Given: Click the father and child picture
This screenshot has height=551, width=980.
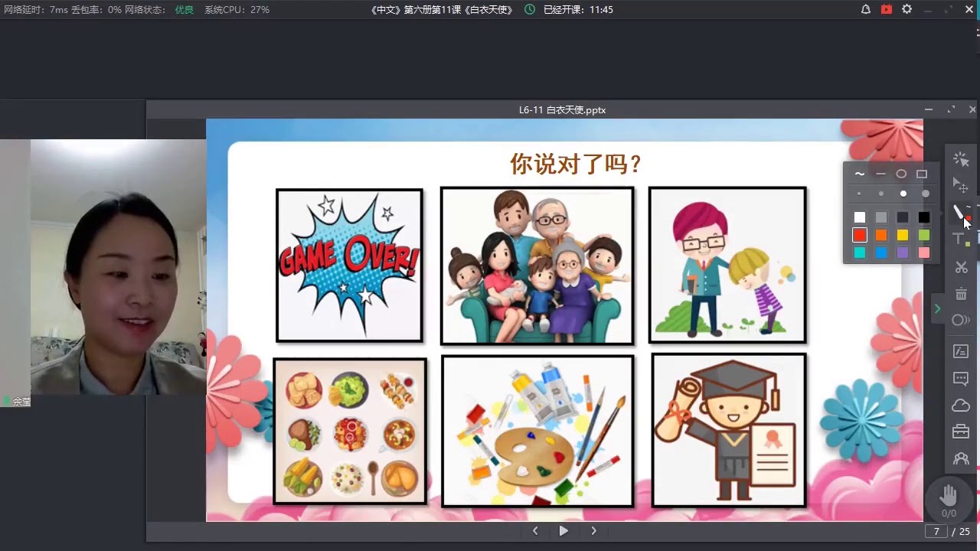Looking at the screenshot, I should 727,265.
